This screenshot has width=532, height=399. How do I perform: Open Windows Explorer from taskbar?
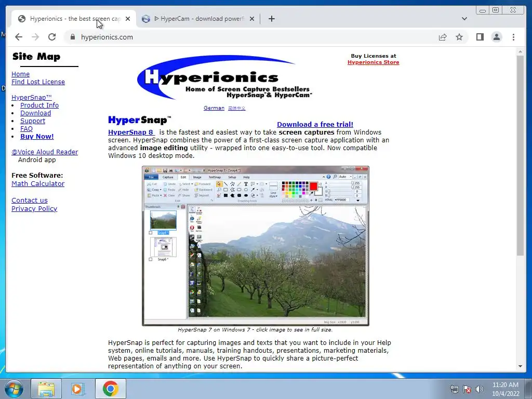[46, 389]
